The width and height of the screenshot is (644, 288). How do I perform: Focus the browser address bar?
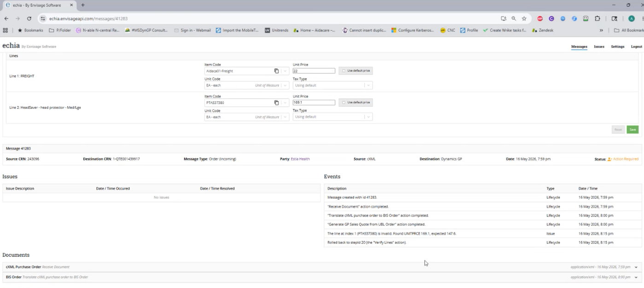(x=267, y=18)
